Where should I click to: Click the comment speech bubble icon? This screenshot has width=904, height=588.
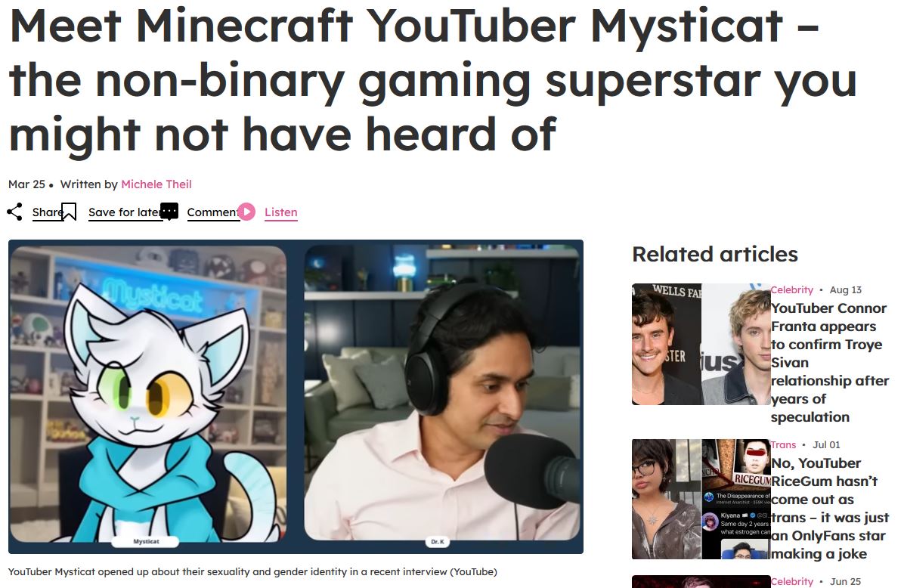(x=169, y=212)
